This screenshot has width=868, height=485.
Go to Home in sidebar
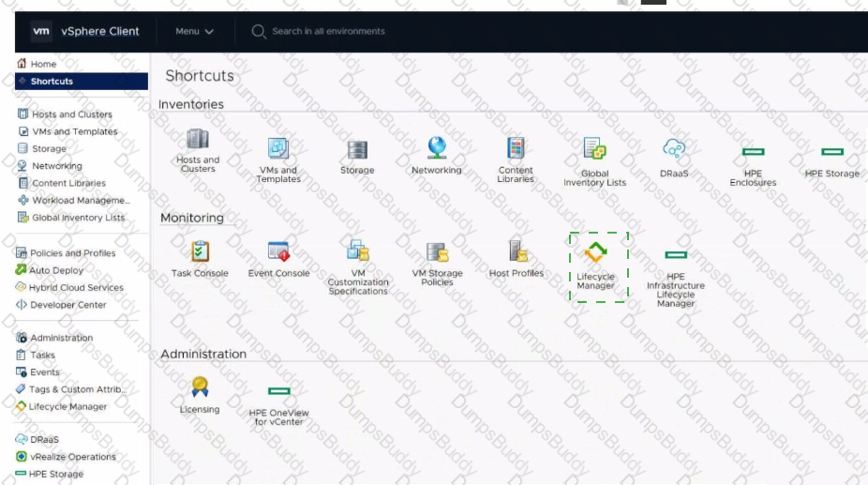43,64
